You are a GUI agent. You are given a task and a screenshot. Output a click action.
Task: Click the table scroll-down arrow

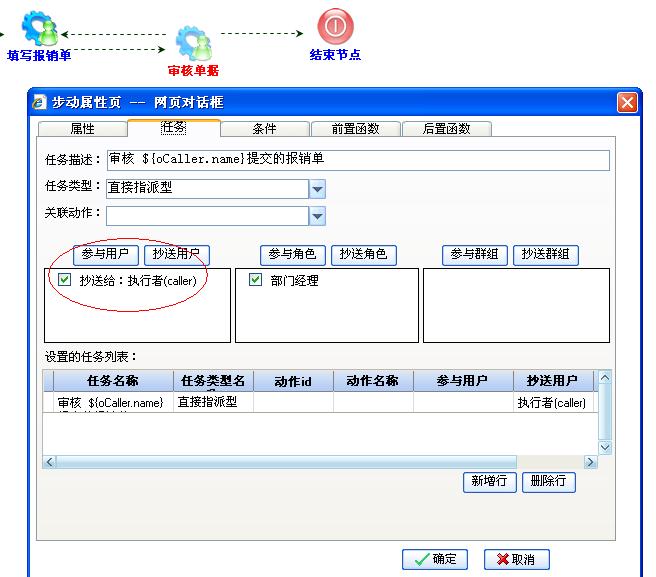(605, 447)
